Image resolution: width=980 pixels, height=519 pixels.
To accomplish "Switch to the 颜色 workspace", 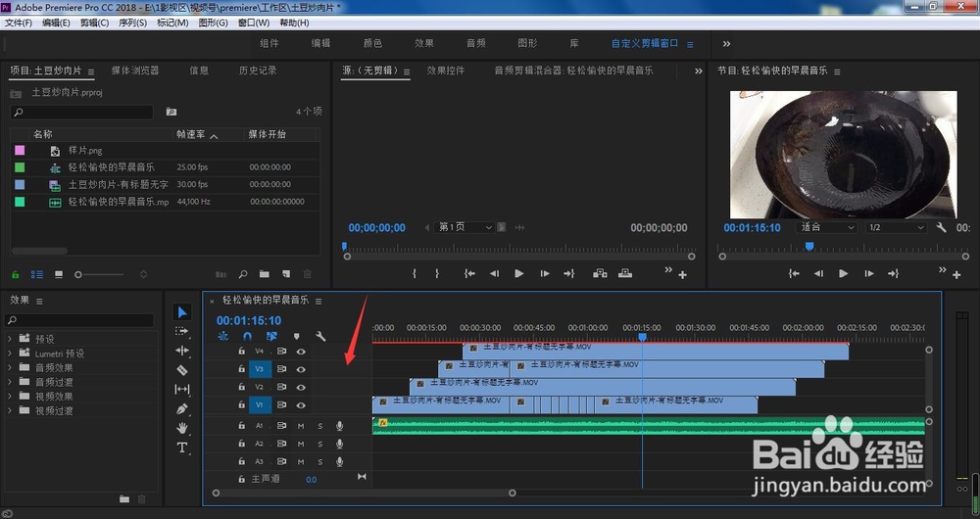I will 372,43.
